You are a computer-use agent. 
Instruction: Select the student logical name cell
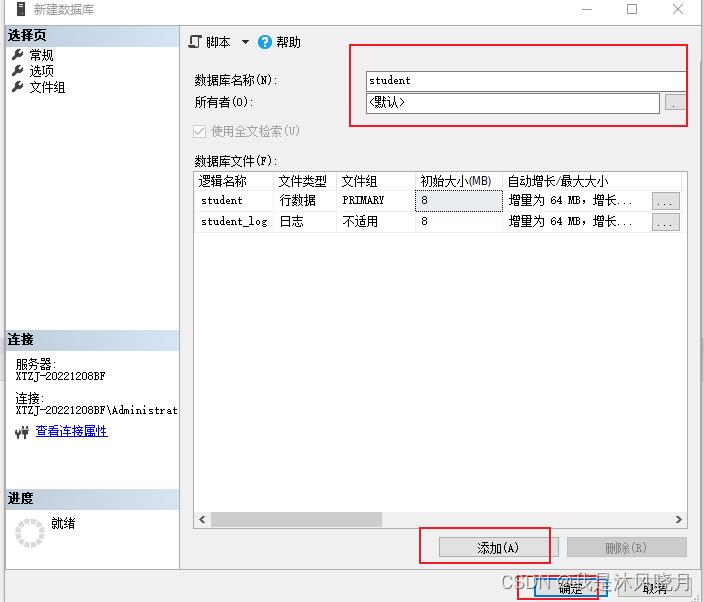[234, 201]
